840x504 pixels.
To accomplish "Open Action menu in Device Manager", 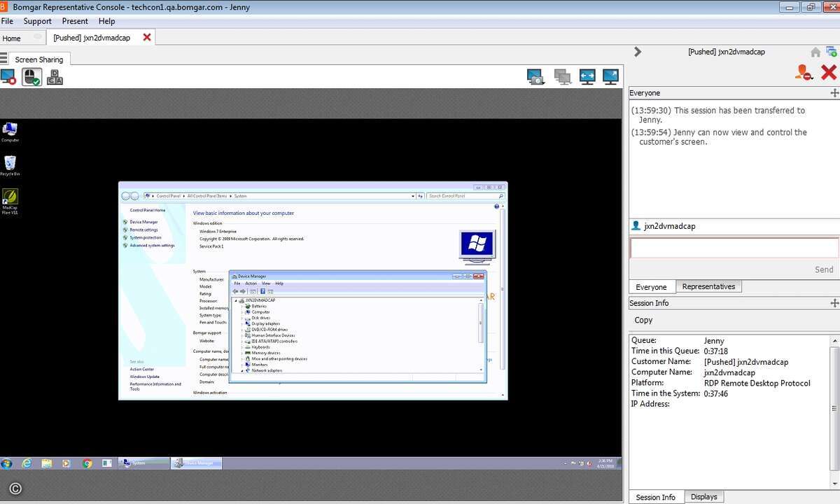I will point(251,283).
